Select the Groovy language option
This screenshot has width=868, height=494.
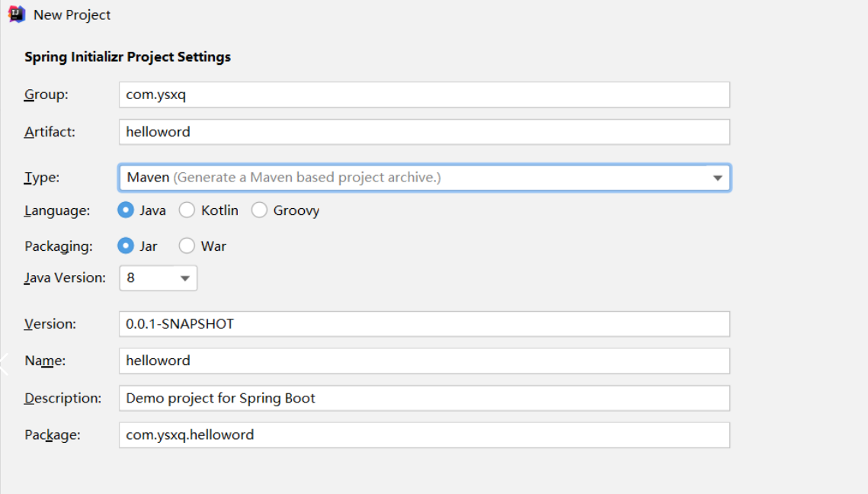pyautogui.click(x=260, y=210)
